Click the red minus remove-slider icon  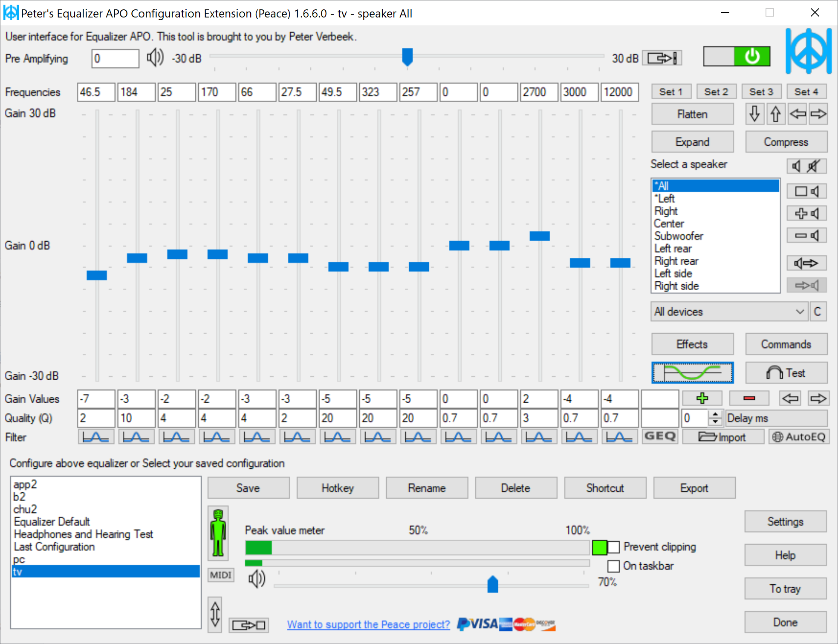tap(749, 399)
